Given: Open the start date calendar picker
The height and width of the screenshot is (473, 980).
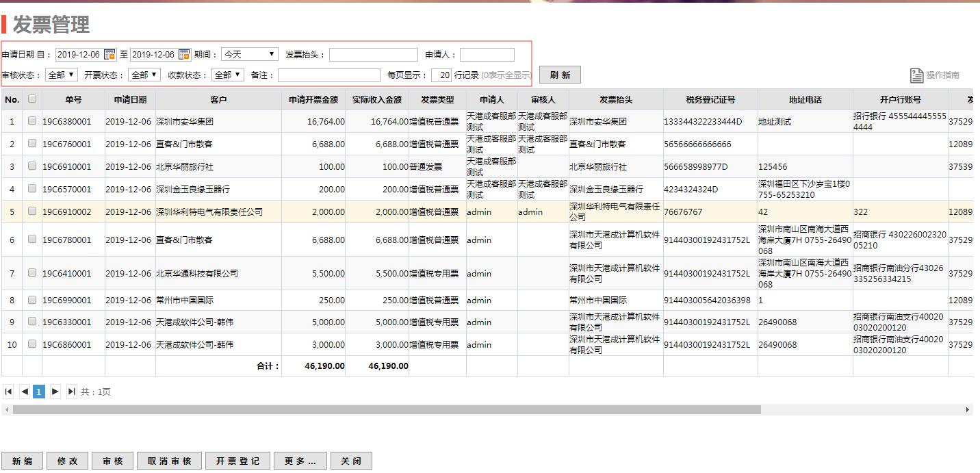Looking at the screenshot, I should pyautogui.click(x=109, y=55).
